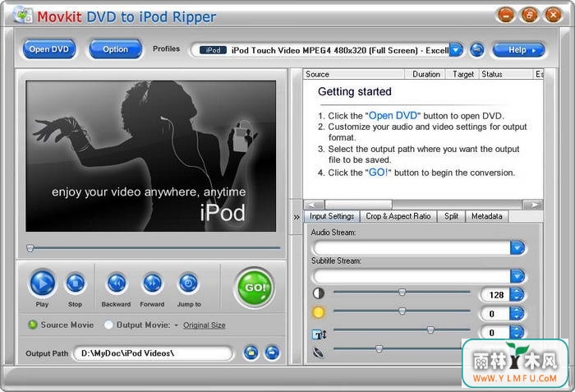Switch to the Crop & Aspect Ratio tab

[x=398, y=216]
